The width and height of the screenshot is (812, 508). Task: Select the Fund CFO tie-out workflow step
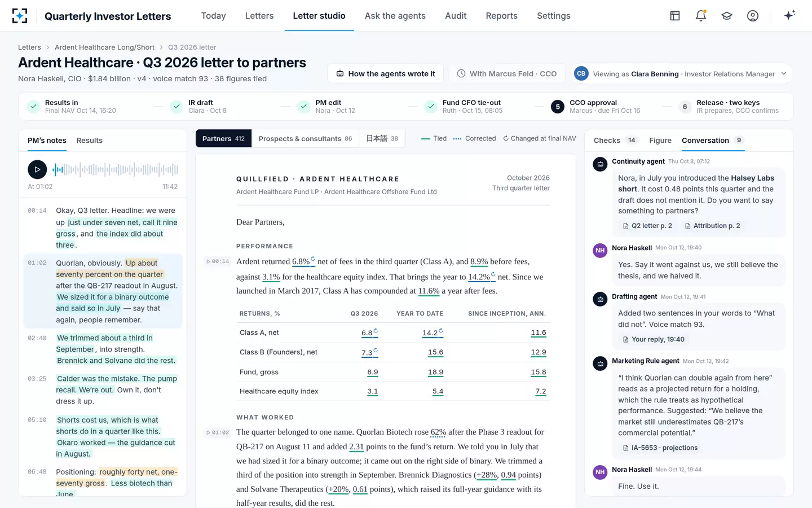[x=465, y=106]
